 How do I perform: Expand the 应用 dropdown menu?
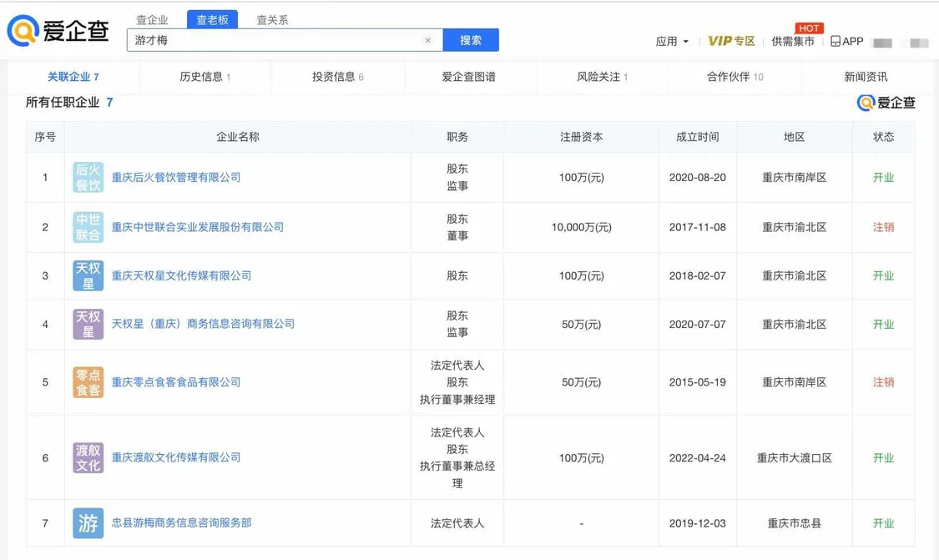click(x=672, y=42)
